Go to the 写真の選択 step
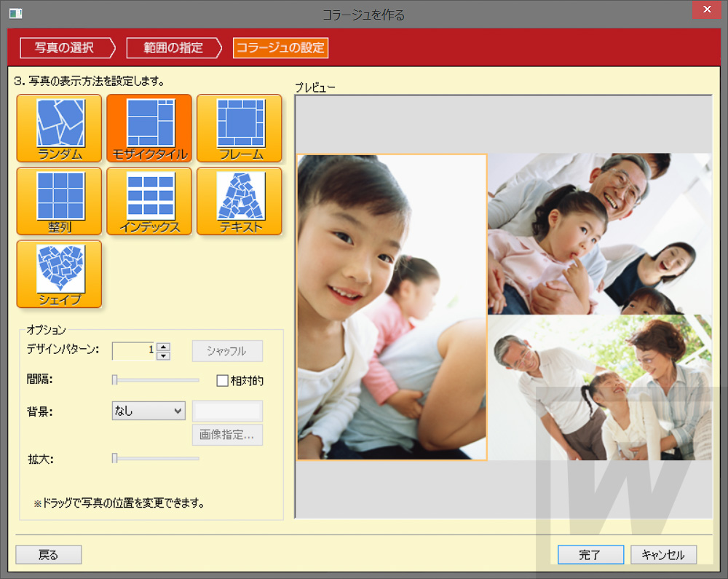The width and height of the screenshot is (728, 579). click(67, 48)
